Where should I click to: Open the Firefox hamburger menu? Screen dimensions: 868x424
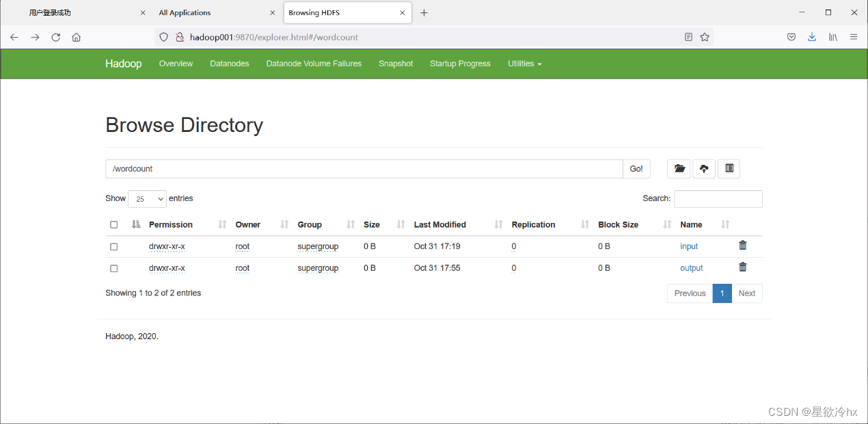point(854,37)
